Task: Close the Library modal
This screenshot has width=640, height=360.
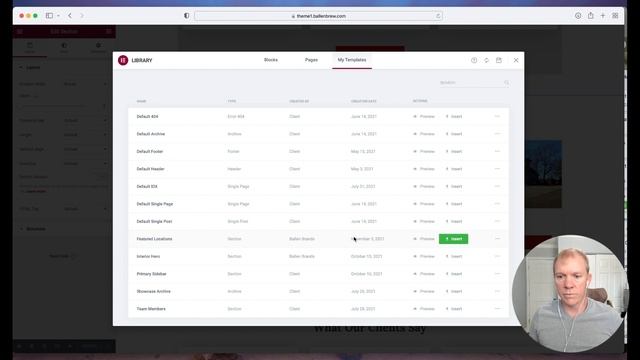Action: [516, 60]
